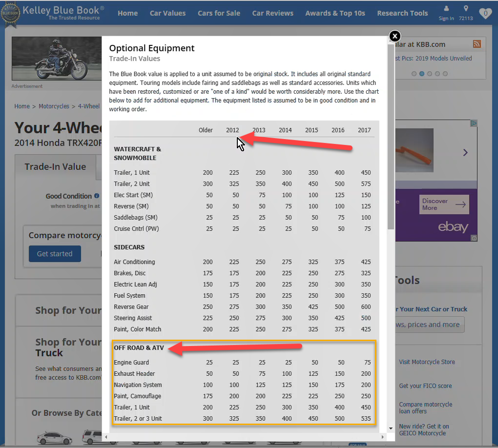Click the Cruise Cntrl (PW) row label
Screen dimensions: 498x448
(x=136, y=229)
